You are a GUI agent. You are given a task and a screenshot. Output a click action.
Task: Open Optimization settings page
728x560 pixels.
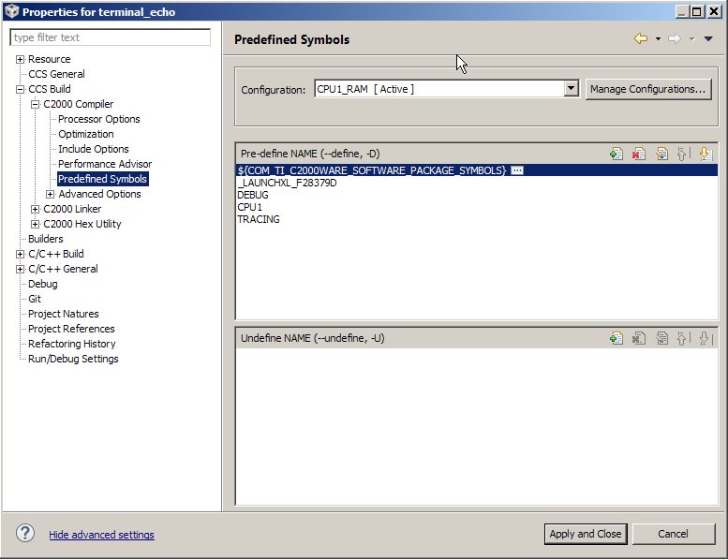point(86,134)
